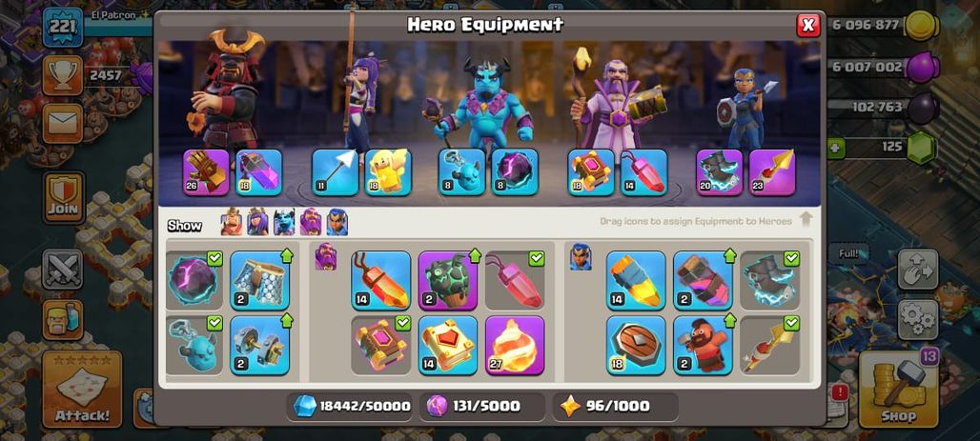Select the Lavaloon Puppet equipment
980x441 pixels.
point(447,280)
